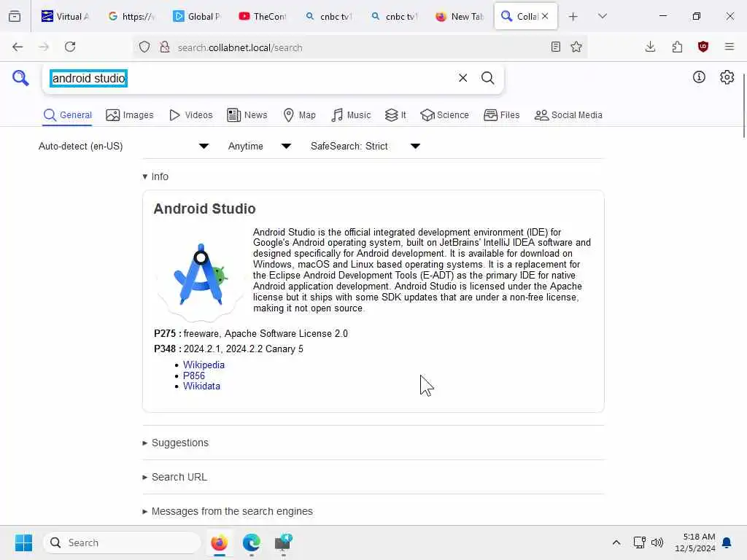Switch to TheCon YouTube tab
The height and width of the screenshot is (560, 747).
(x=262, y=16)
